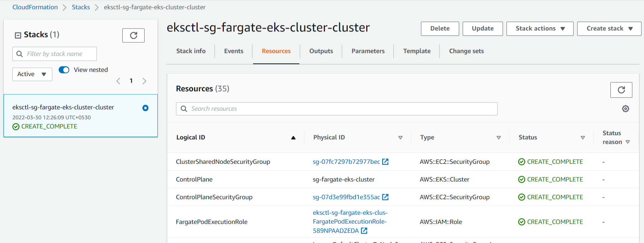Click ControlPlaneSecurityGroup logical ID cell

(214, 197)
